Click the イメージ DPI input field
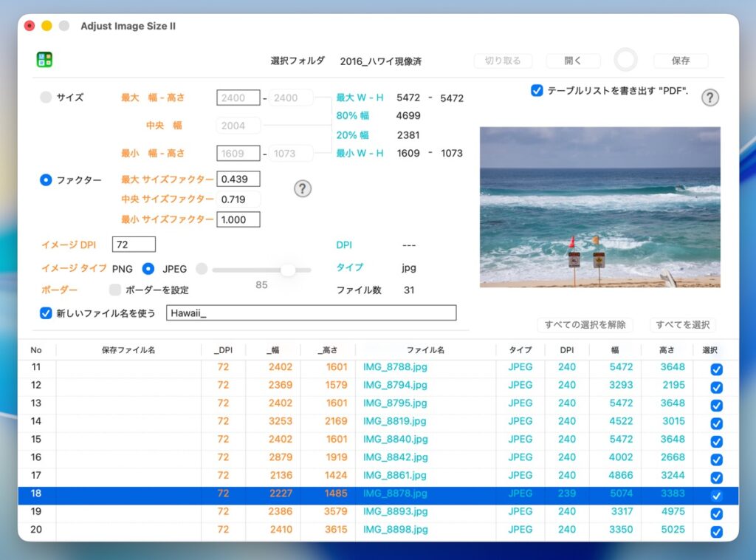This screenshot has width=756, height=560. [134, 245]
